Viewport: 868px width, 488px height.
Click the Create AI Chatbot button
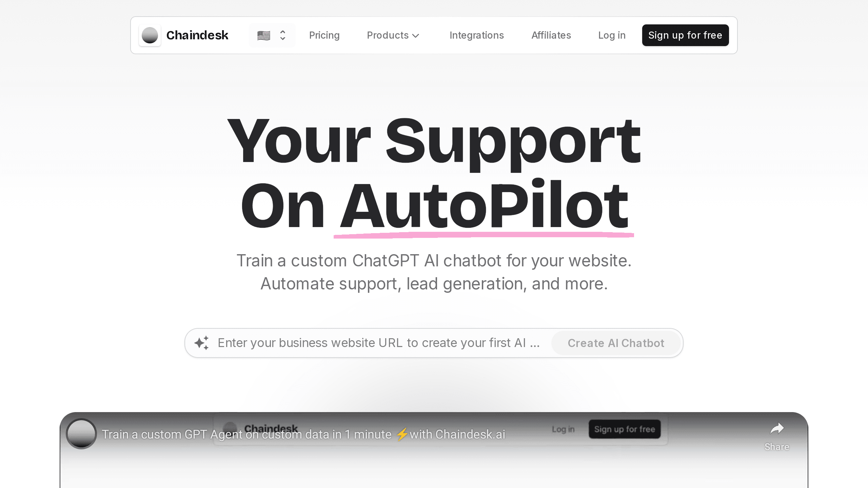(x=616, y=343)
